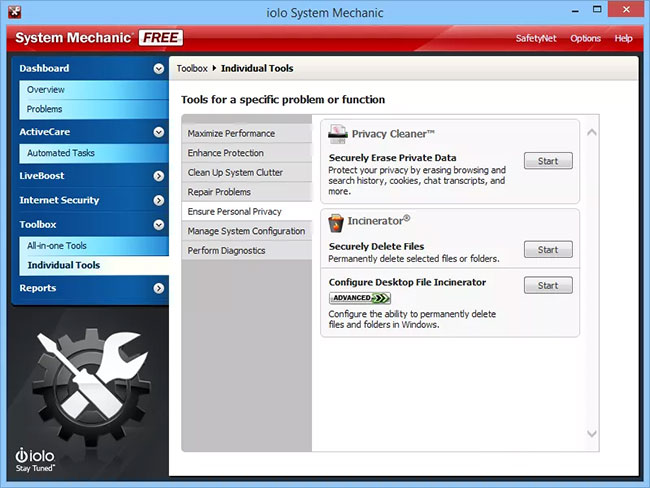Select the Ensure Personal Privacy category
650x488 pixels.
point(247,211)
